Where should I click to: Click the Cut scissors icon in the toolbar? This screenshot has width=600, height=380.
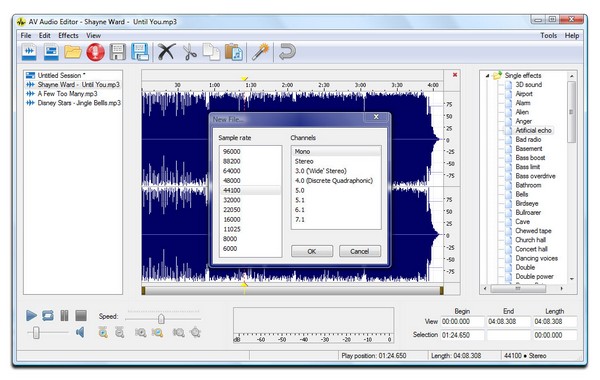tap(189, 52)
